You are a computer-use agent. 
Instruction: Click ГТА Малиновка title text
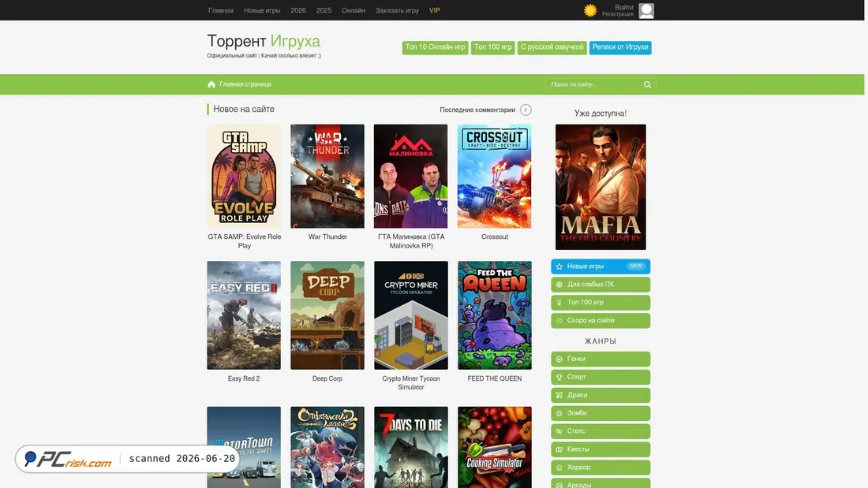click(411, 241)
